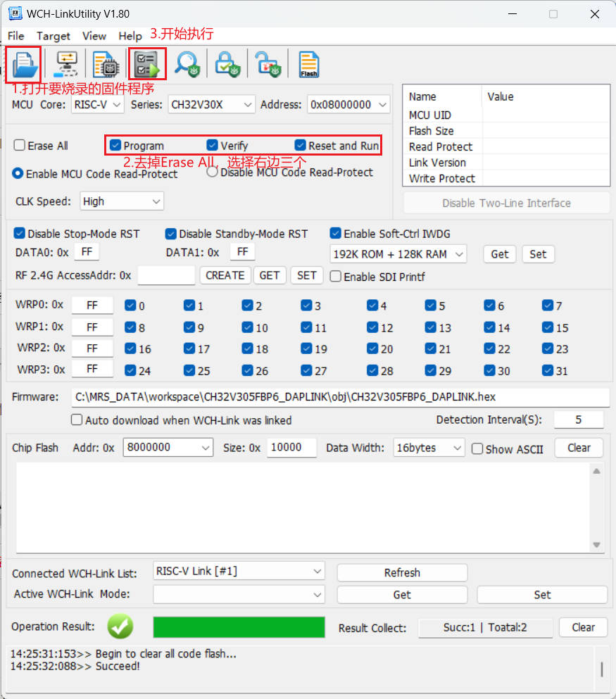This screenshot has height=699, width=616.
Task: Open the Target menu
Action: coord(53,36)
